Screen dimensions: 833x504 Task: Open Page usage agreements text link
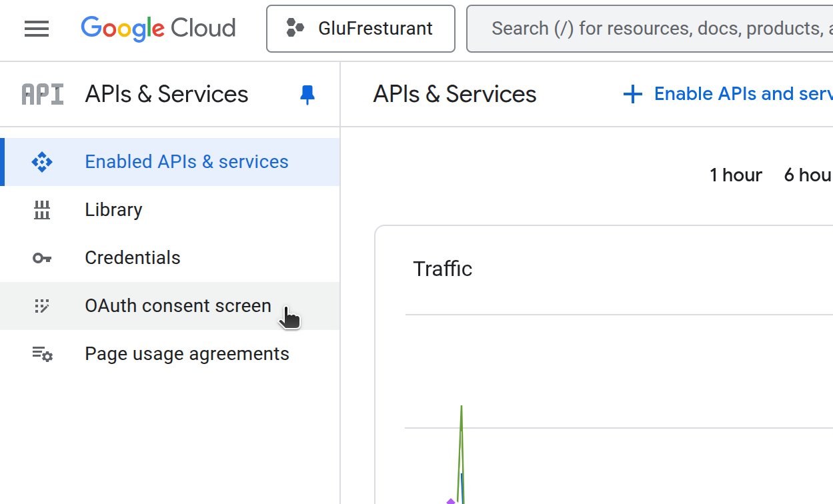tap(187, 354)
